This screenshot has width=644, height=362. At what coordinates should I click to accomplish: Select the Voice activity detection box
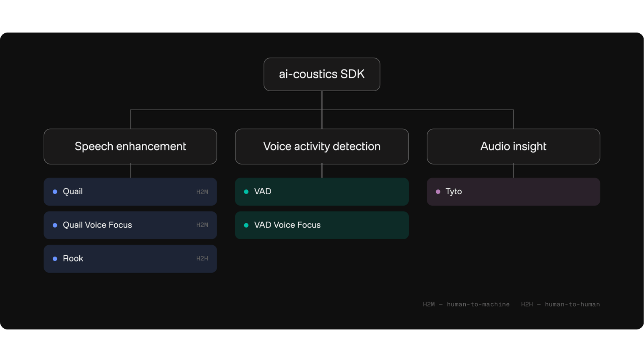[322, 146]
